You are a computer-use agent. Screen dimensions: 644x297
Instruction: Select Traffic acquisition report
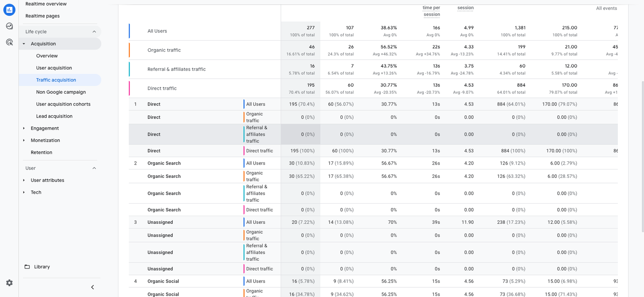click(56, 80)
